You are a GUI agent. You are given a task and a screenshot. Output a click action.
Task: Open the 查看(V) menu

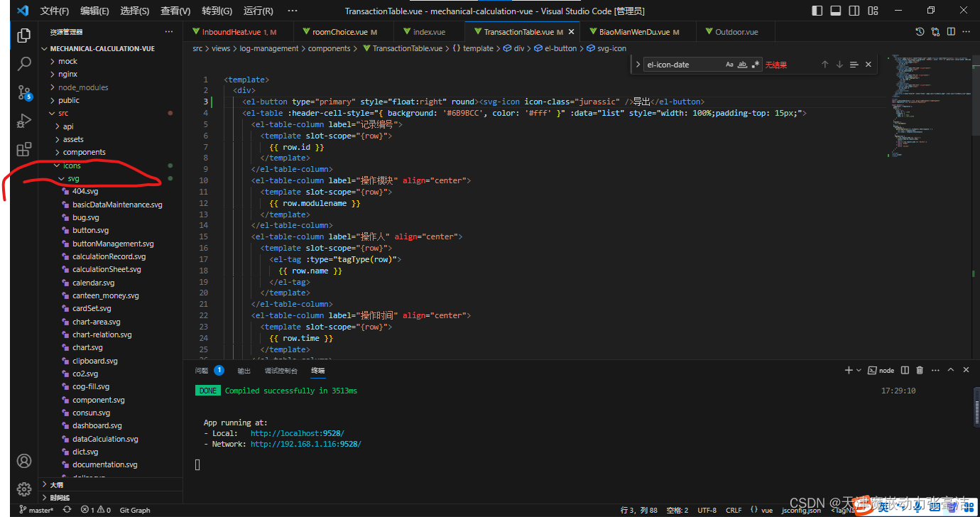coord(175,11)
